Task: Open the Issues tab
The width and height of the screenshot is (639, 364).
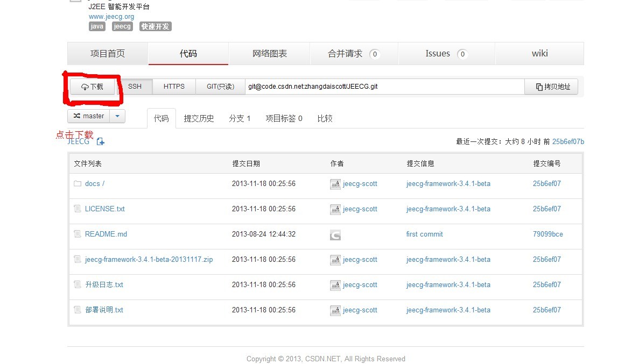Action: tap(446, 54)
